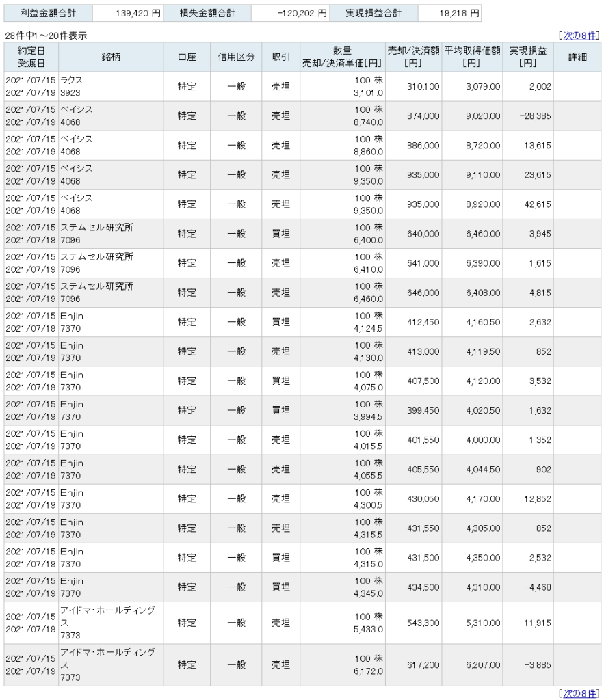Click the 銘柄 column header
Screen dimensions: 604x700
[111, 57]
